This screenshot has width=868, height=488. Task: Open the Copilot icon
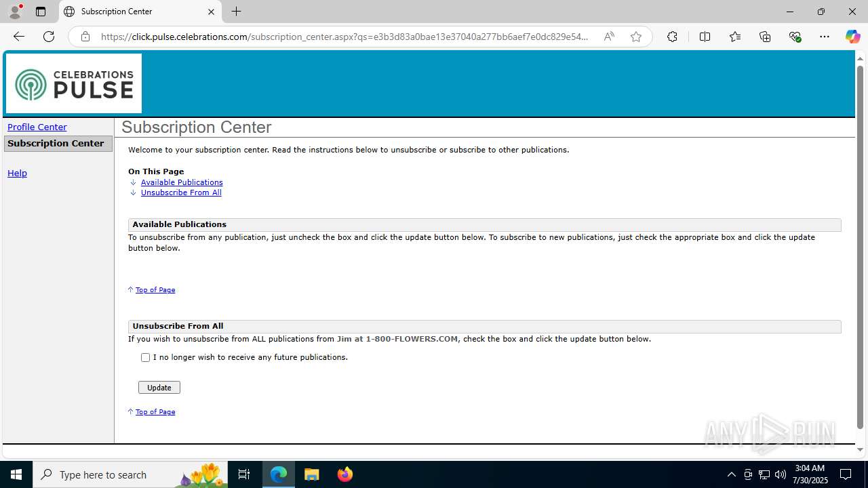(x=852, y=37)
